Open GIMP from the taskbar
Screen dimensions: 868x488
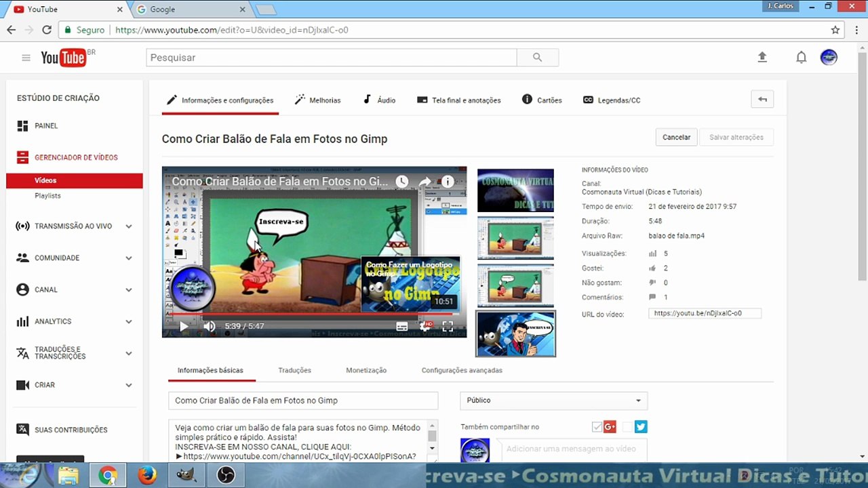point(186,476)
